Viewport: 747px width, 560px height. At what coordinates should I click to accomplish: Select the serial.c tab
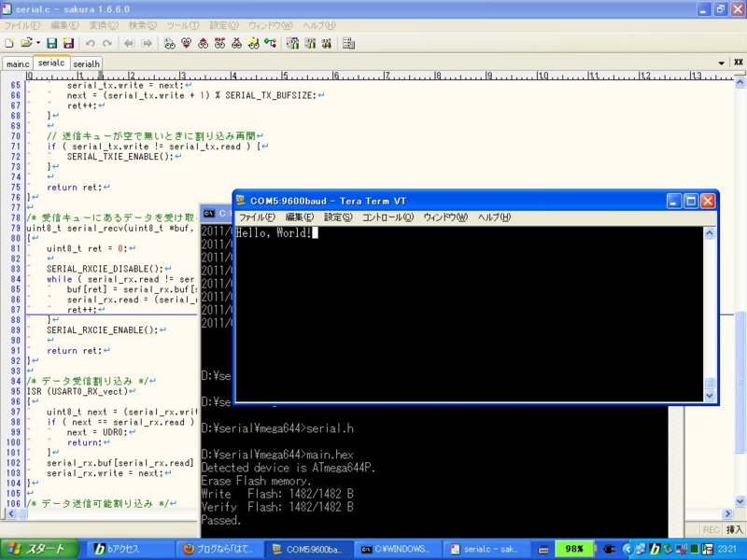(51, 63)
